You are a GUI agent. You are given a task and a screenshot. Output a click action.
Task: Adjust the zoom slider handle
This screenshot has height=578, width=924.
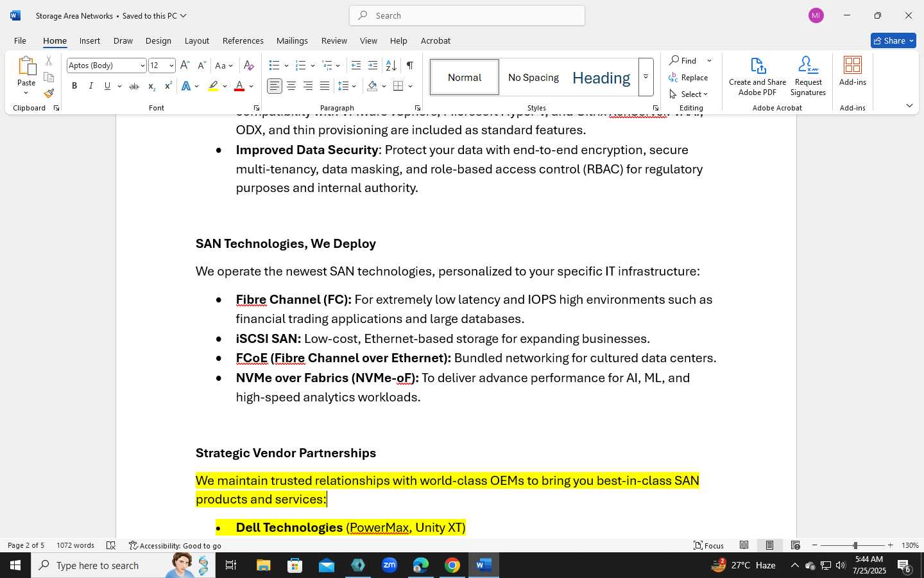855,545
